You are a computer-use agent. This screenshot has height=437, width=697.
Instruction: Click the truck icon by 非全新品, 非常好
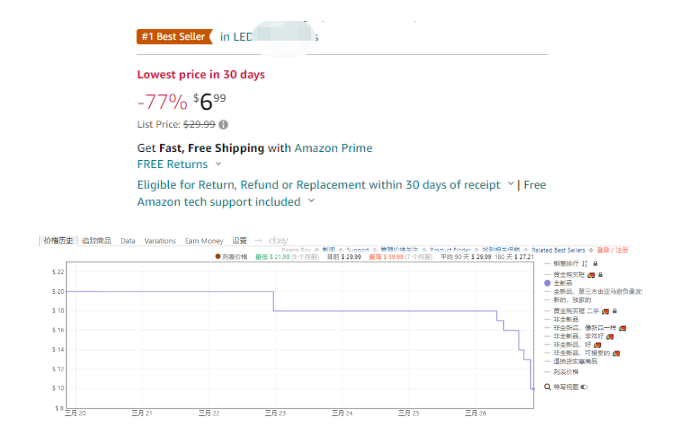(x=610, y=337)
